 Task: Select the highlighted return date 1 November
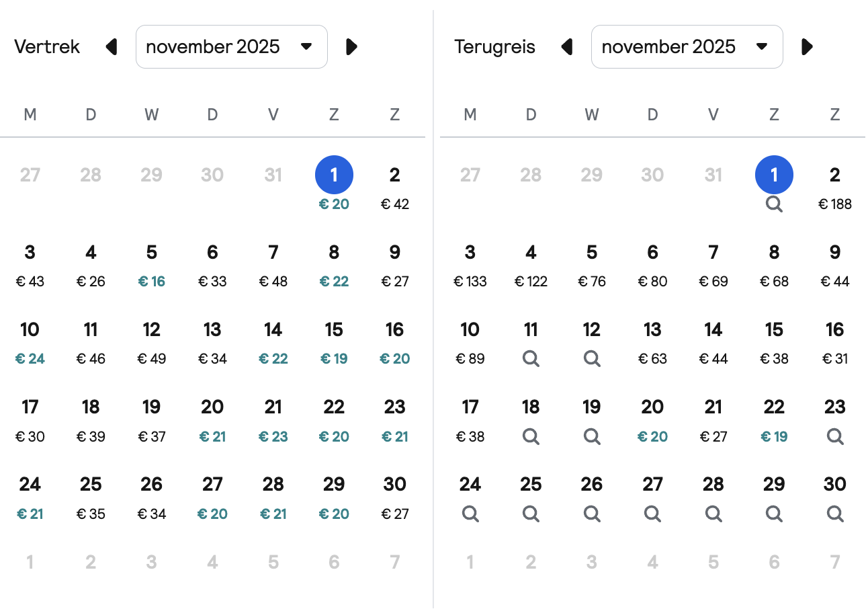pos(774,176)
